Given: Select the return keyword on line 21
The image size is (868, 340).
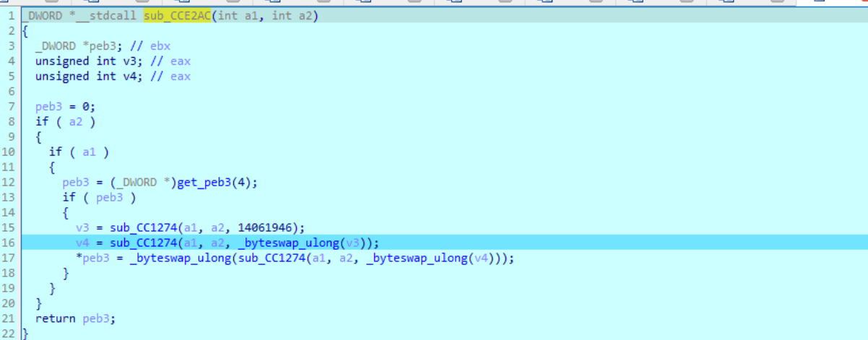Looking at the screenshot, I should click(x=55, y=318).
